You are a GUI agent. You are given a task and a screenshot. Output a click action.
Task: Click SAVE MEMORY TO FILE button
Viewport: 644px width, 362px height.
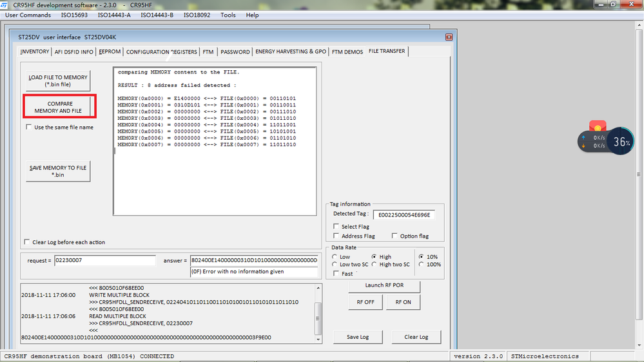[58, 171]
